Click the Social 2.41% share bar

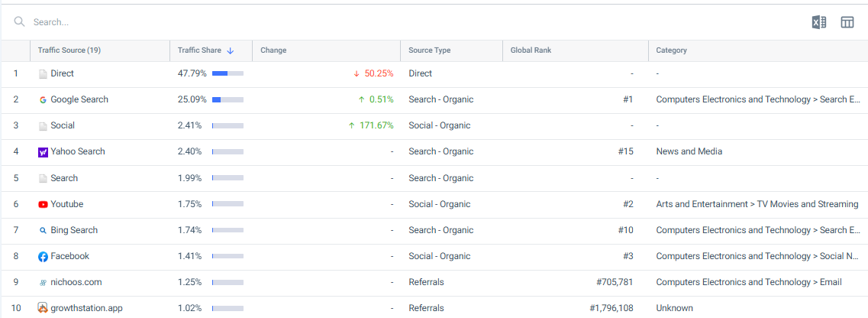click(227, 126)
